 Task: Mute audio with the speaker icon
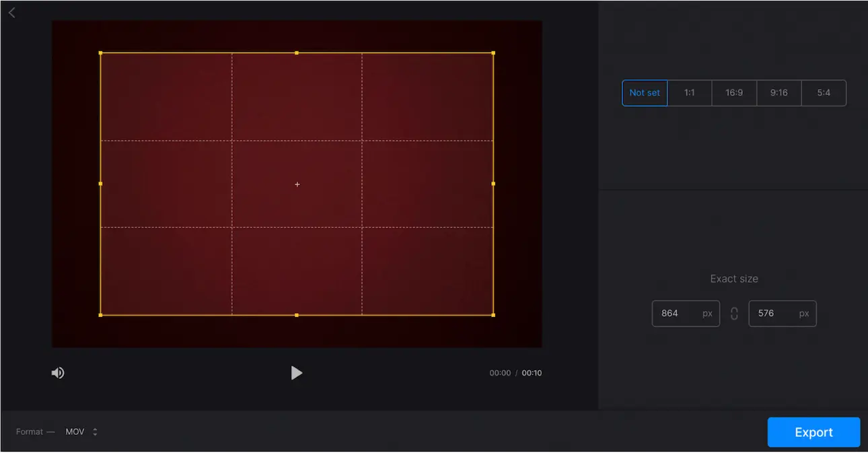(58, 372)
